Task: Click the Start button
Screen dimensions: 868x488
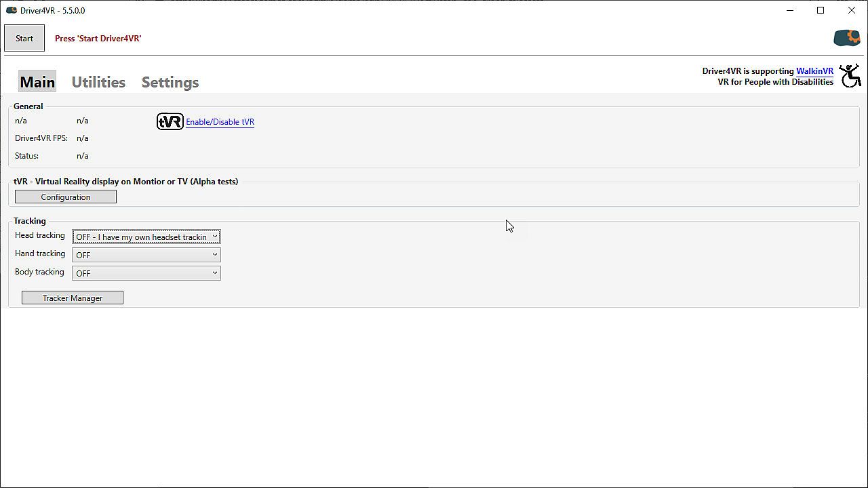Action: pyautogui.click(x=24, y=39)
